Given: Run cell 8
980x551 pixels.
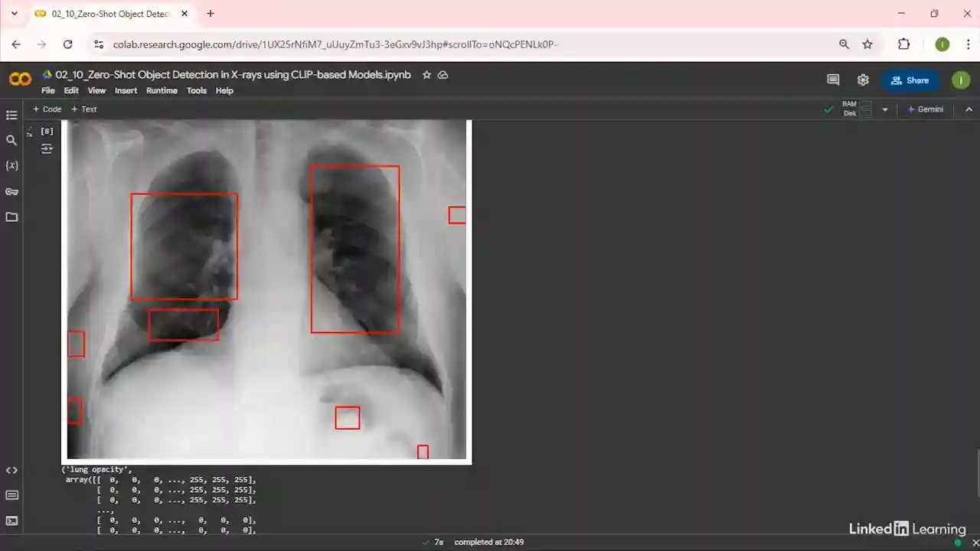Looking at the screenshot, I should [x=47, y=131].
